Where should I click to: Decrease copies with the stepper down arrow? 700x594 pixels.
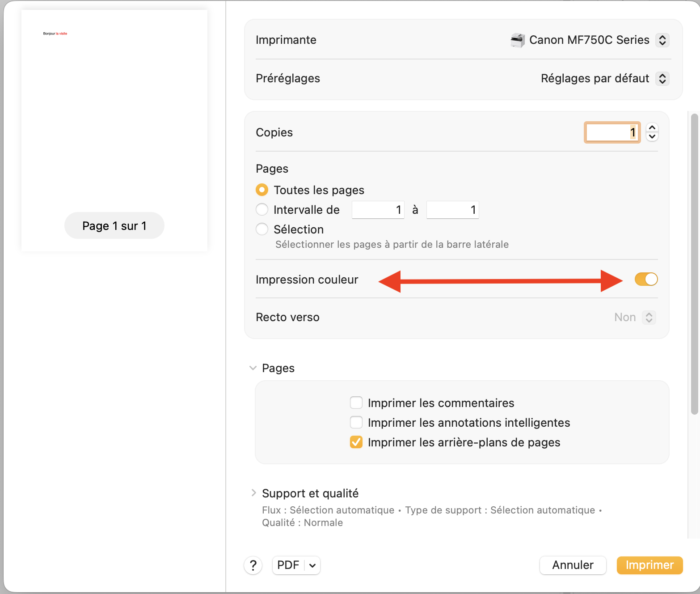click(x=652, y=137)
